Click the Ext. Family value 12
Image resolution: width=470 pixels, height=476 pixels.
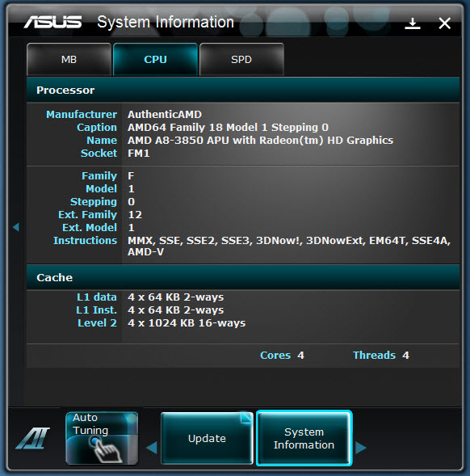pyautogui.click(x=135, y=215)
